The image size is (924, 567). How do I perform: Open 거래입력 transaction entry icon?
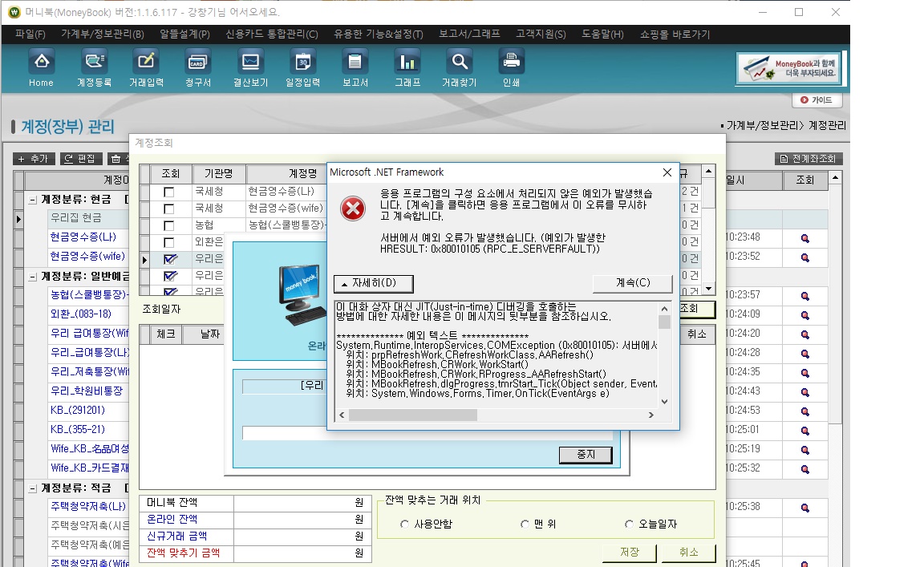pyautogui.click(x=146, y=63)
